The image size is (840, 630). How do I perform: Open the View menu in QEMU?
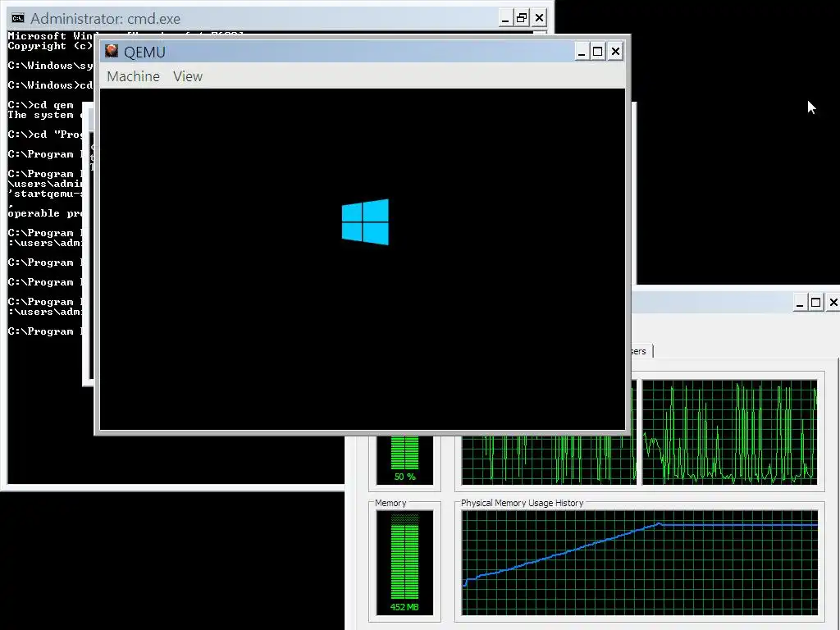click(188, 76)
